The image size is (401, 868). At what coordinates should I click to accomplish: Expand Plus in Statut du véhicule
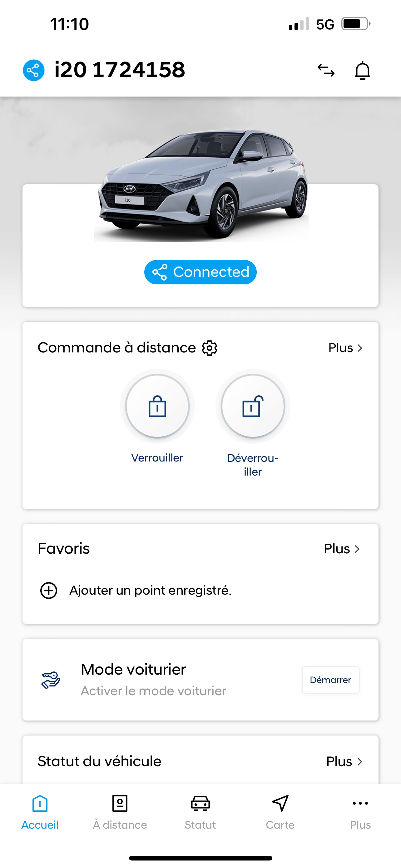tap(344, 761)
